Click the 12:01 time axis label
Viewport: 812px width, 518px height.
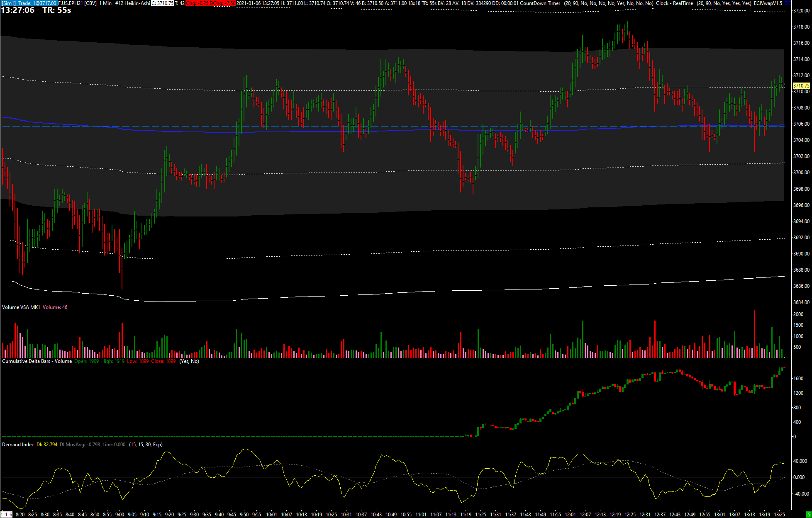point(570,515)
